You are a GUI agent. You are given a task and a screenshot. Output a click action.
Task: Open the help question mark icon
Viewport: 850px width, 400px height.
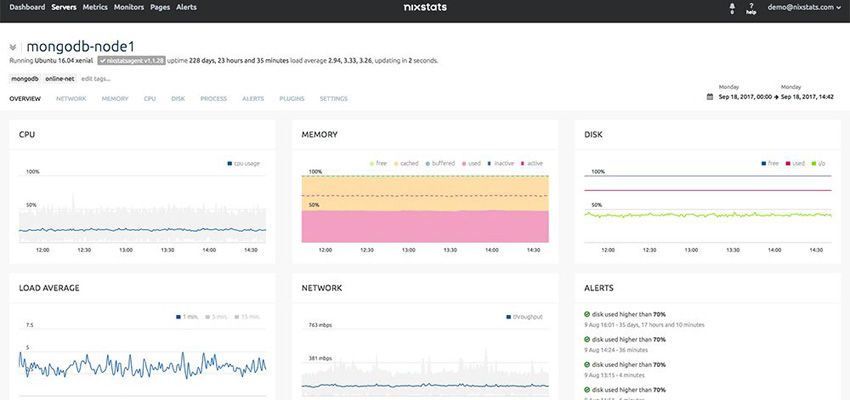pos(751,8)
